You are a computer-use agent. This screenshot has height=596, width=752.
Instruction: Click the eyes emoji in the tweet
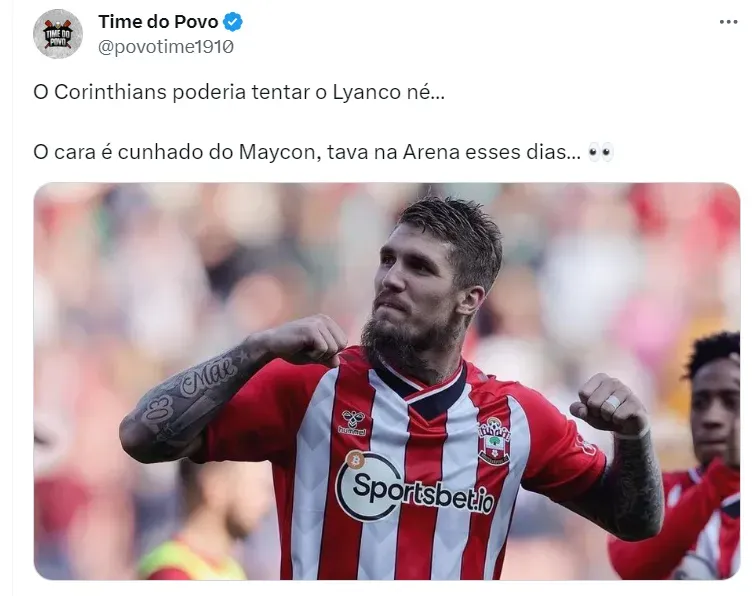(601, 152)
